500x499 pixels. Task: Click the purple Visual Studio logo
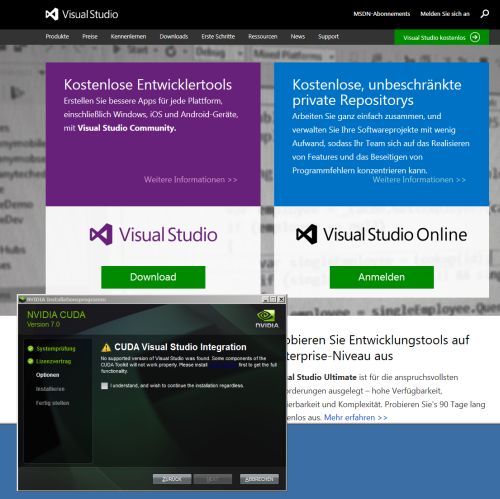point(153,234)
